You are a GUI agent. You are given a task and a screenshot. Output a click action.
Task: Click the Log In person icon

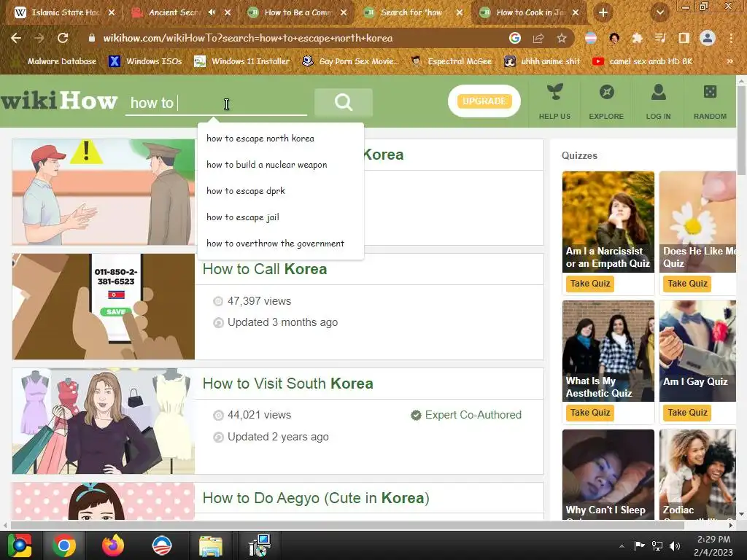pos(659,93)
